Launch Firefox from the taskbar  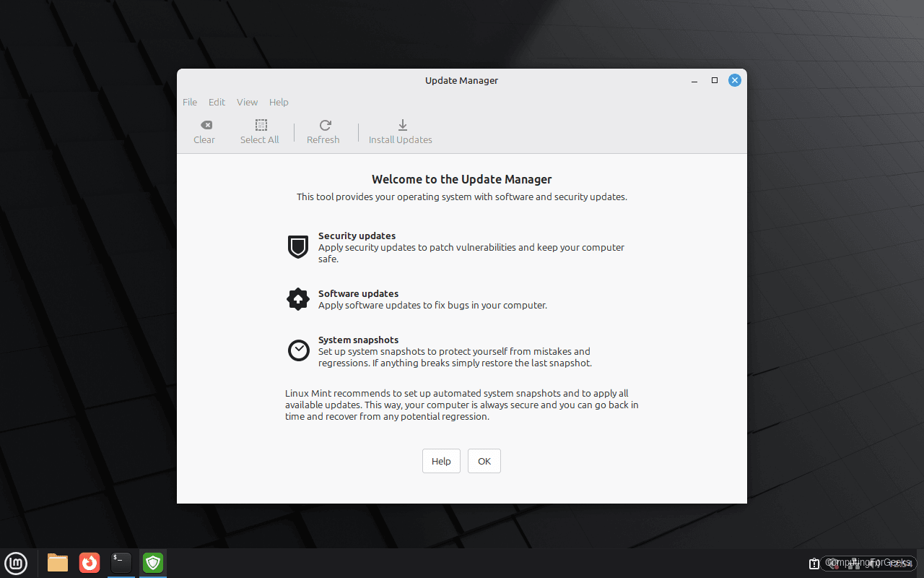point(89,563)
